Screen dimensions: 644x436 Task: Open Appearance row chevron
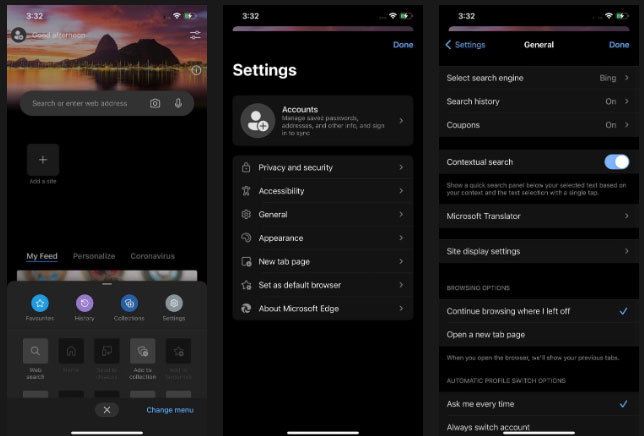tap(401, 238)
